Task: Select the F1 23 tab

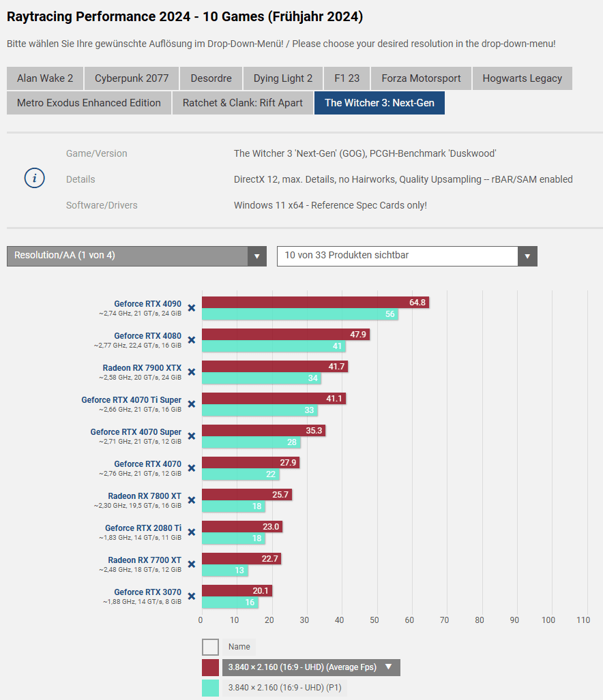Action: [347, 78]
